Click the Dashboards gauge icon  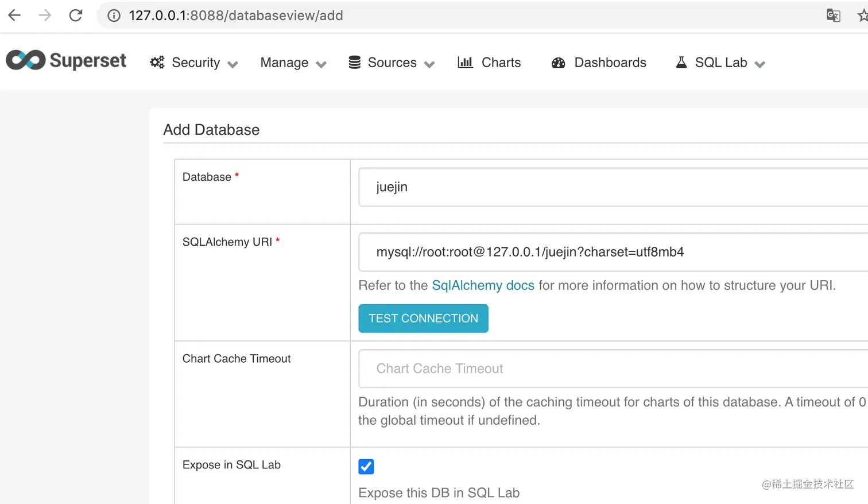point(559,63)
